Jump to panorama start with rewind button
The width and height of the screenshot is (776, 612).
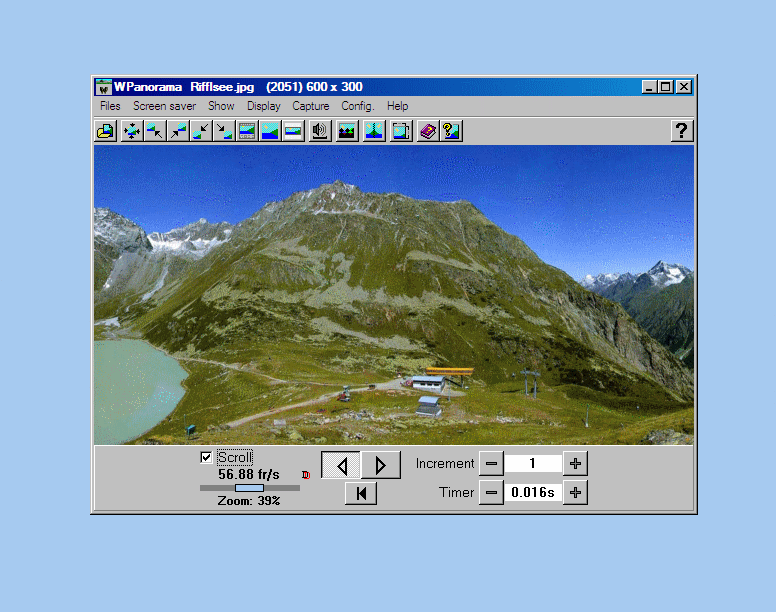point(361,493)
